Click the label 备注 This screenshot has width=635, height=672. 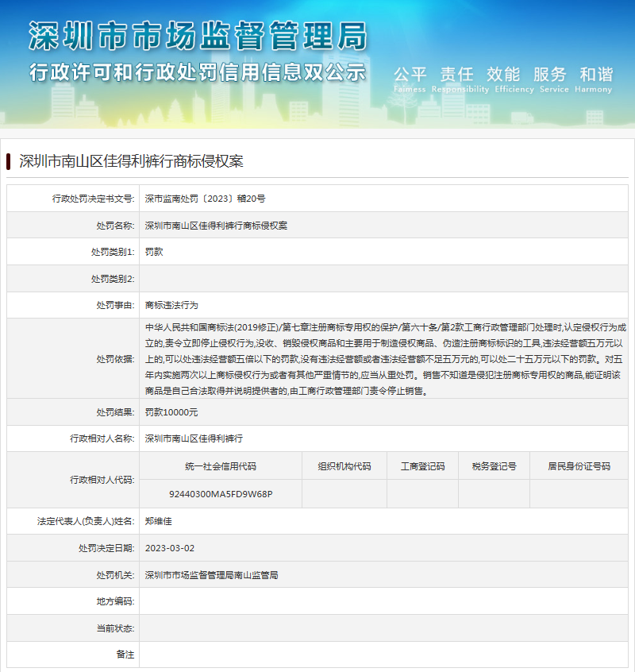(x=125, y=655)
